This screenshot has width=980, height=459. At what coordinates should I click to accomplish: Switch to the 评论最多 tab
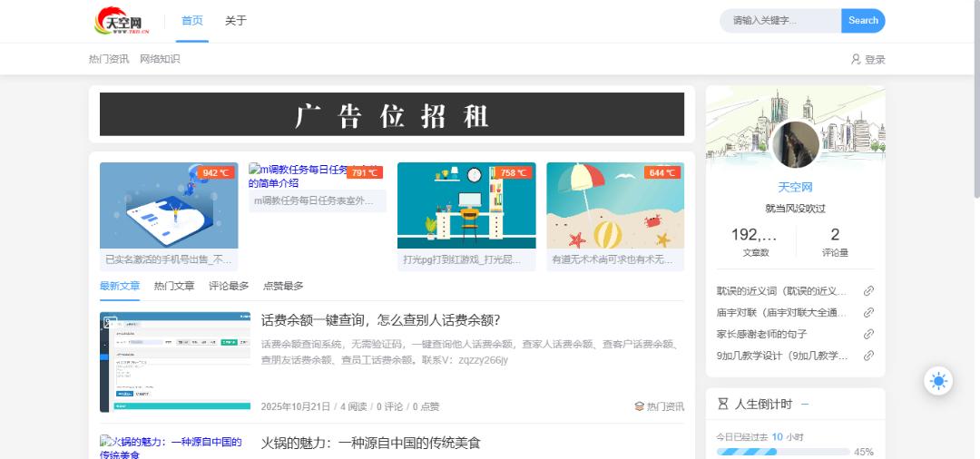coord(229,286)
